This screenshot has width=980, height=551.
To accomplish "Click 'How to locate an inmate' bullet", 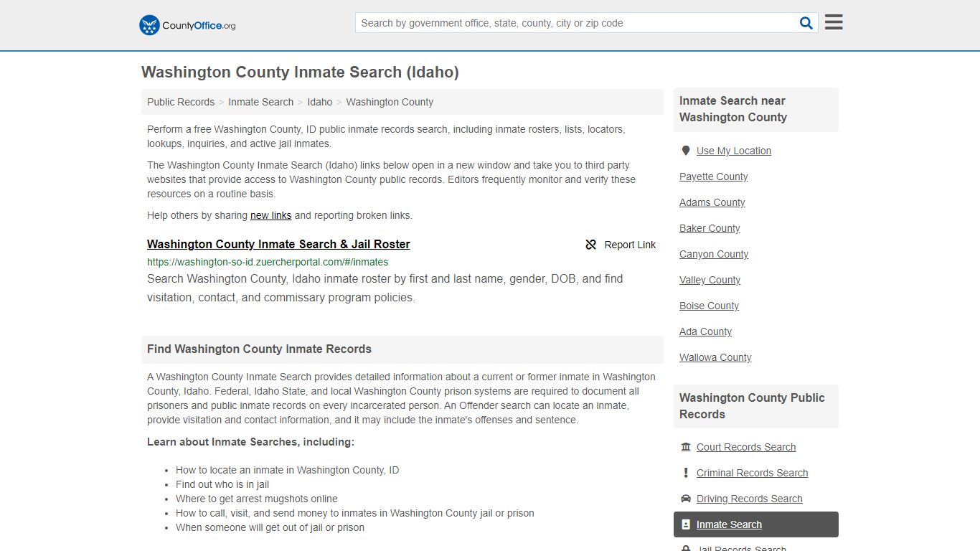I will pyautogui.click(x=287, y=470).
